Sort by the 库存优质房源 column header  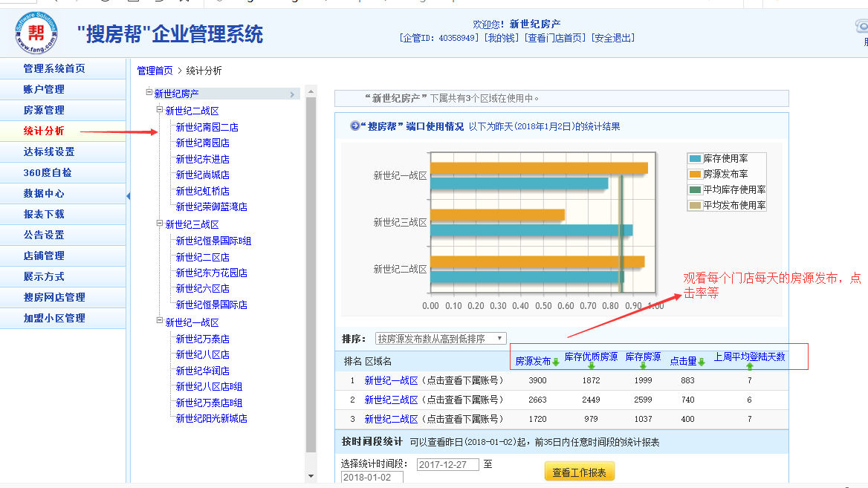[x=592, y=357]
